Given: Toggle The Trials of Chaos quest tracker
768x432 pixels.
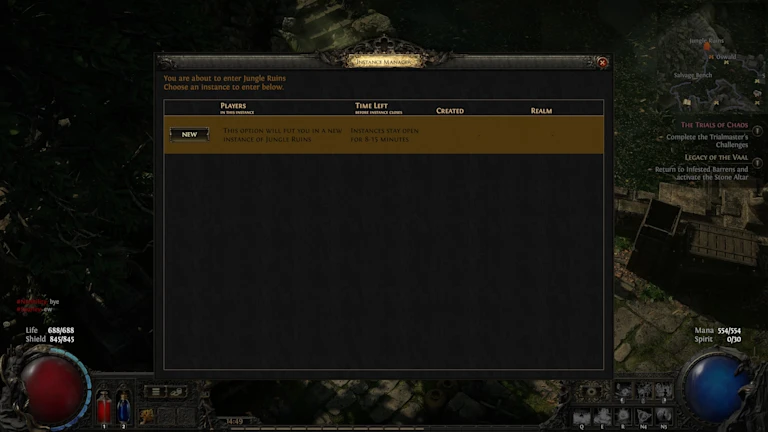Looking at the screenshot, I should pos(757,131).
